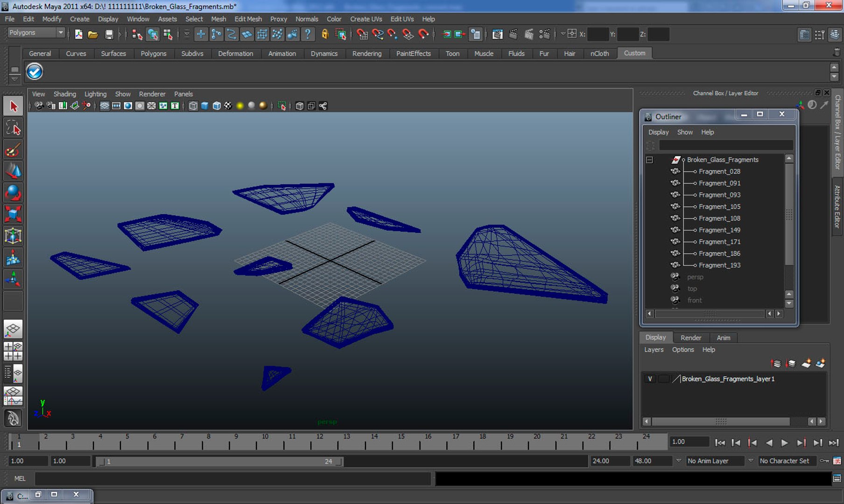This screenshot has width=844, height=504.
Task: Click the New Scene icon
Action: point(78,34)
